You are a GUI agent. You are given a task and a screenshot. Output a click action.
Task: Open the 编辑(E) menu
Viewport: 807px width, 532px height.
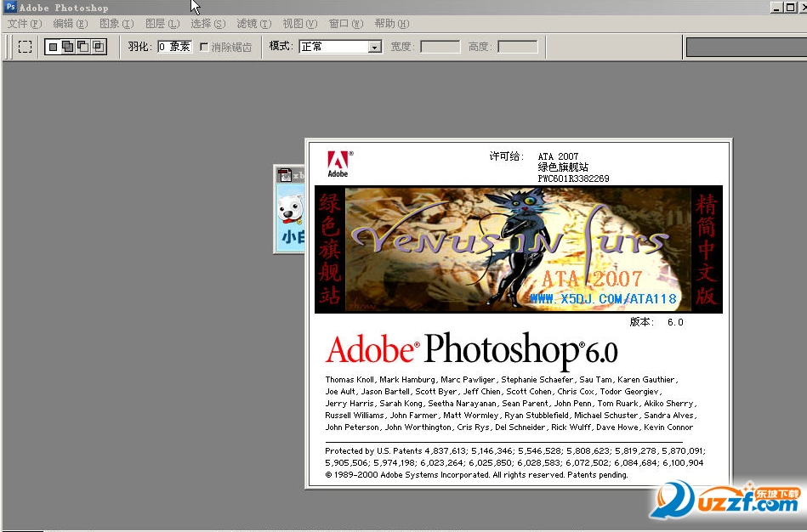tap(70, 24)
